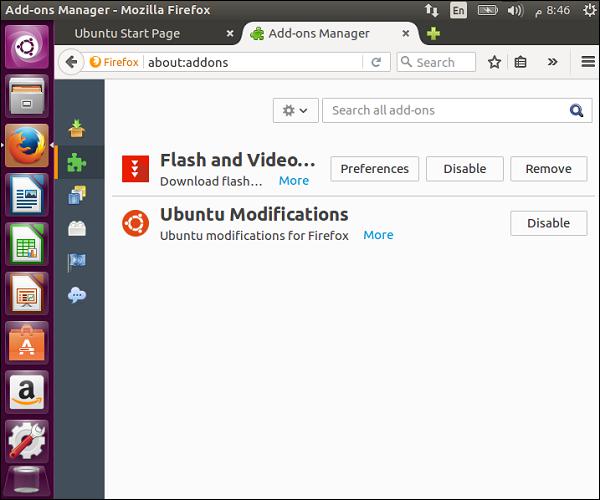Open the Plugins category in sidebar
This screenshot has width=600, height=500.
(77, 229)
